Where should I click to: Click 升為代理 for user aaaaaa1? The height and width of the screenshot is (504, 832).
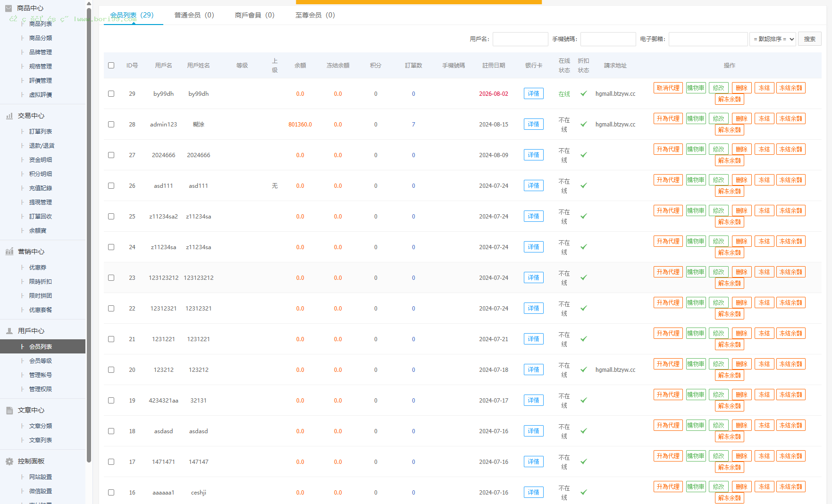pyautogui.click(x=668, y=487)
